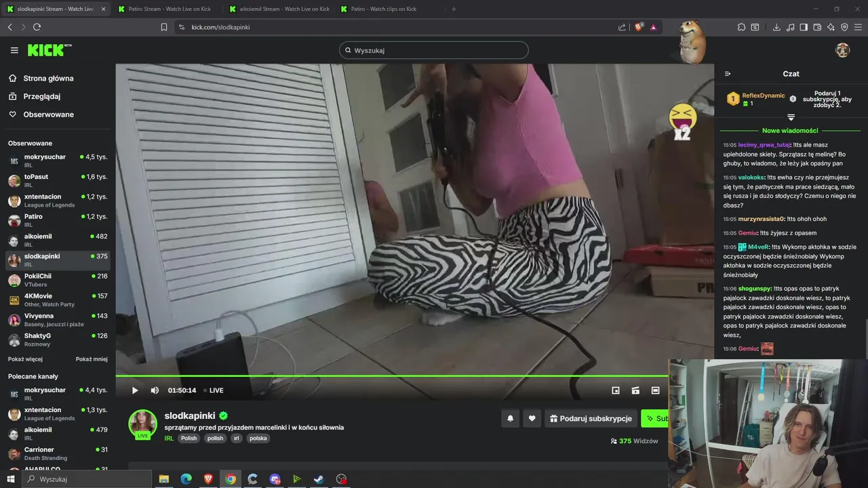Open Vivyenna channel in sidebar
The height and width of the screenshot is (488, 868).
58,319
